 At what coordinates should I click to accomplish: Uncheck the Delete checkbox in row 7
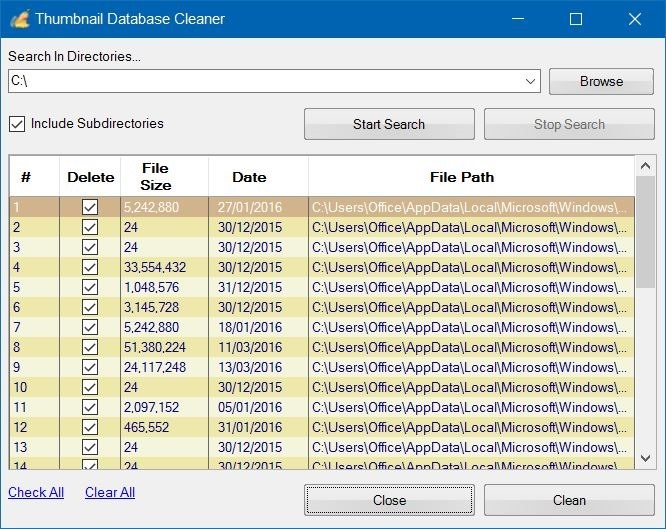pos(90,327)
